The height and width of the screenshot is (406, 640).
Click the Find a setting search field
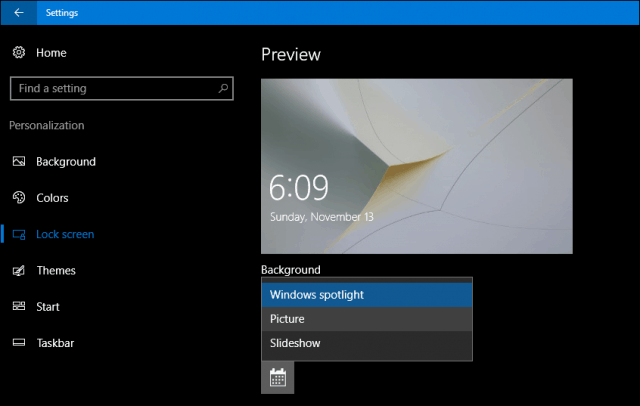pyautogui.click(x=122, y=88)
